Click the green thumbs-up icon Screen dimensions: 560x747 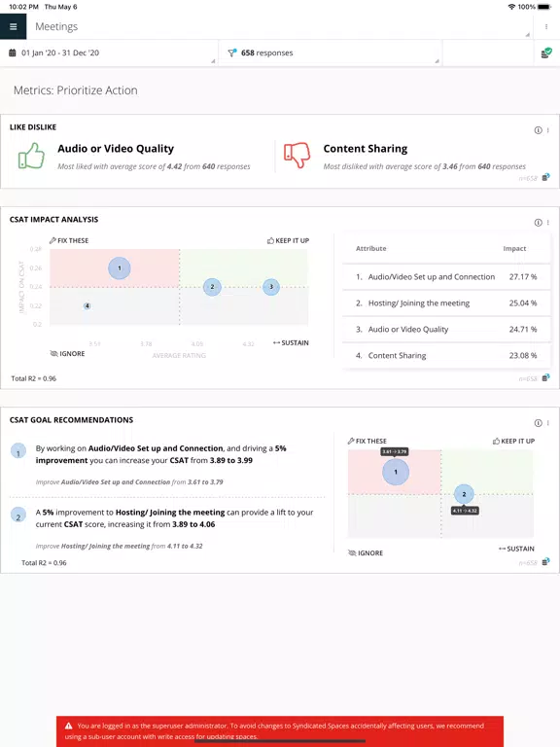[31, 156]
